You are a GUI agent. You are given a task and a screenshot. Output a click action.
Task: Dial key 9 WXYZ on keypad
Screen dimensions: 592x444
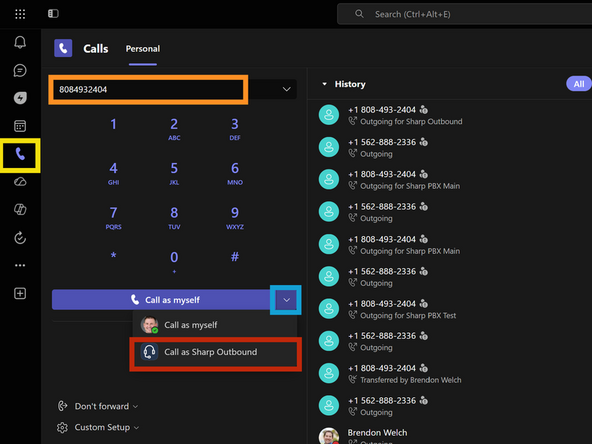(235, 218)
